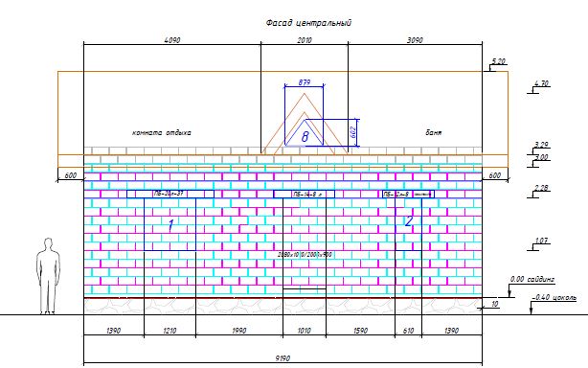The height and width of the screenshot is (368, 588).
Task: Click window opening number 1
Action: [170, 224]
